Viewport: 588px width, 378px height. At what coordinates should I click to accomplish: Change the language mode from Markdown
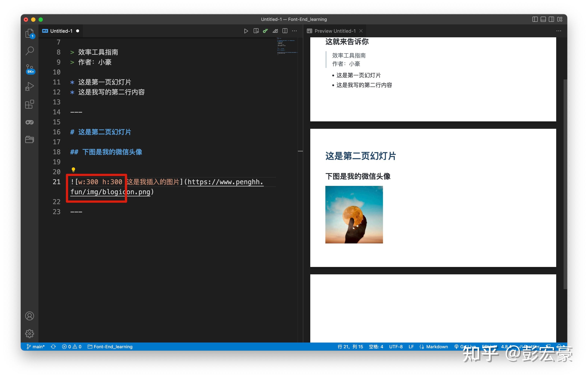coord(437,347)
